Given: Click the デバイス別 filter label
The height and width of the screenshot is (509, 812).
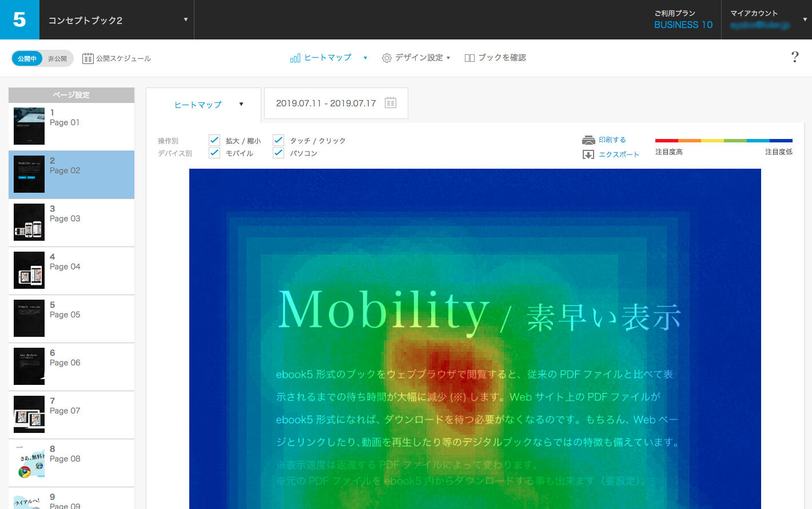Looking at the screenshot, I should tap(175, 153).
